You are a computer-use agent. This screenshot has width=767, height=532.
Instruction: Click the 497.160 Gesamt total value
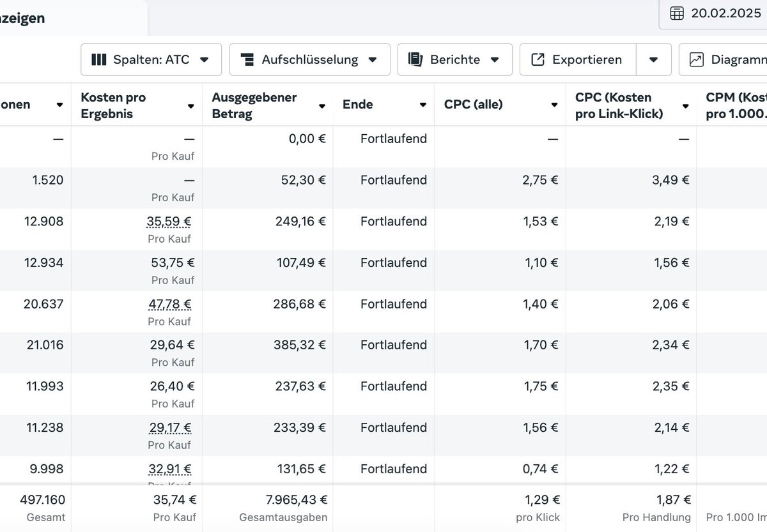tap(42, 499)
